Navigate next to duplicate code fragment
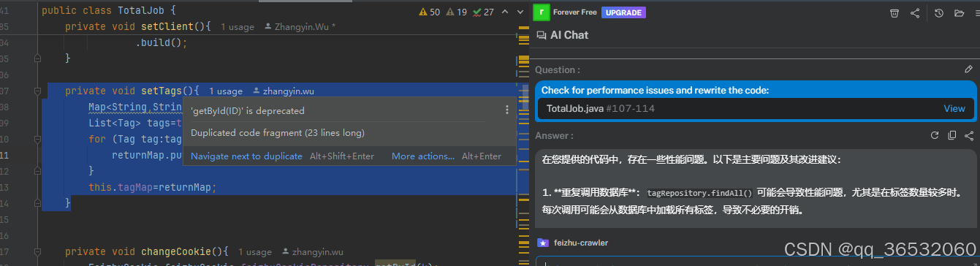Viewport: 980px width, 266px height. click(x=246, y=156)
